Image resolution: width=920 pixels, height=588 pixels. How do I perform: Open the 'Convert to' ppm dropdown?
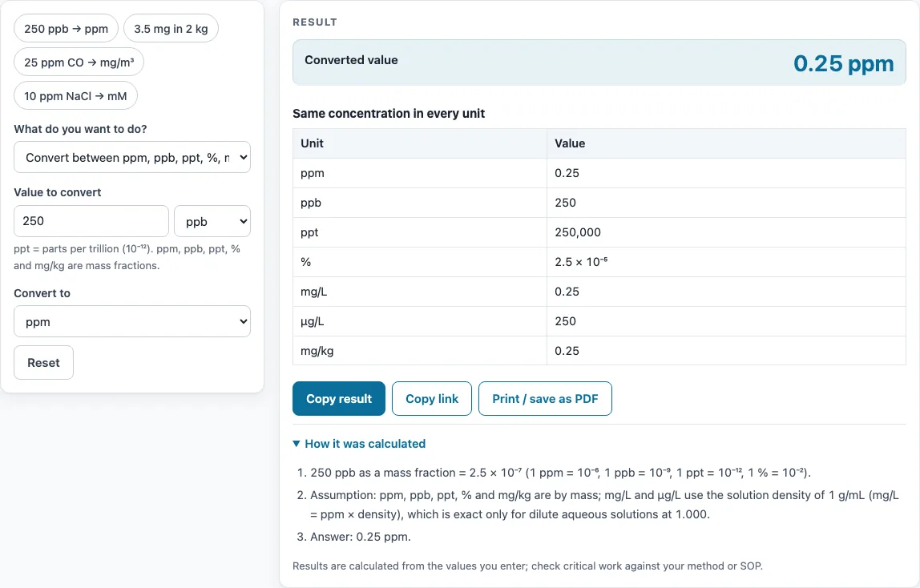click(x=132, y=321)
